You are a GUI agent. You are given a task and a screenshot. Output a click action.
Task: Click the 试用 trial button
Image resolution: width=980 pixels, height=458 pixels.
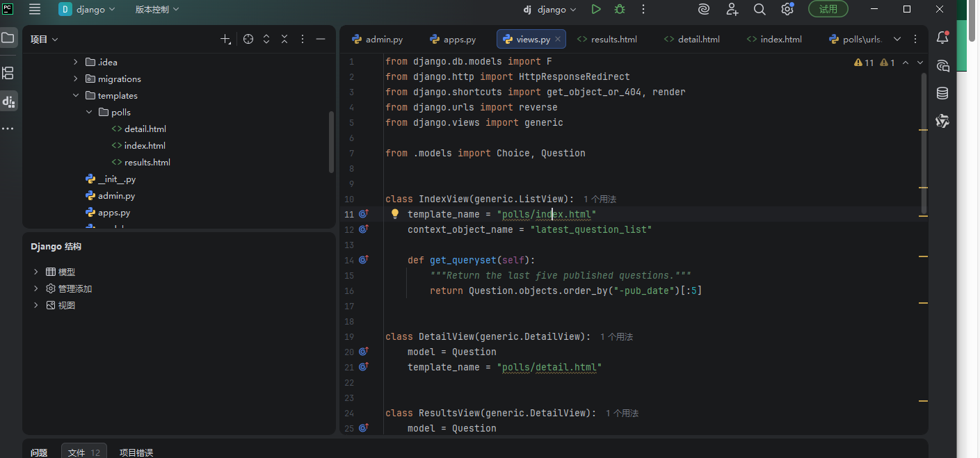tap(828, 9)
